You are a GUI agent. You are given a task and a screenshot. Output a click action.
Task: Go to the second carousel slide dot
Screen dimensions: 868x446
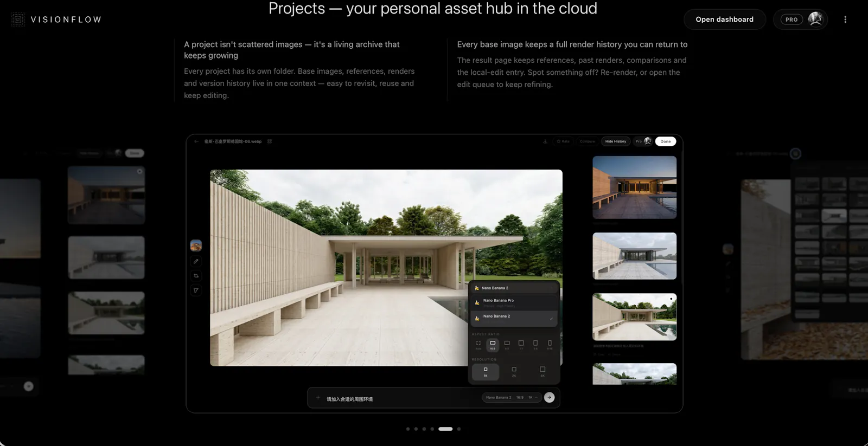click(416, 429)
